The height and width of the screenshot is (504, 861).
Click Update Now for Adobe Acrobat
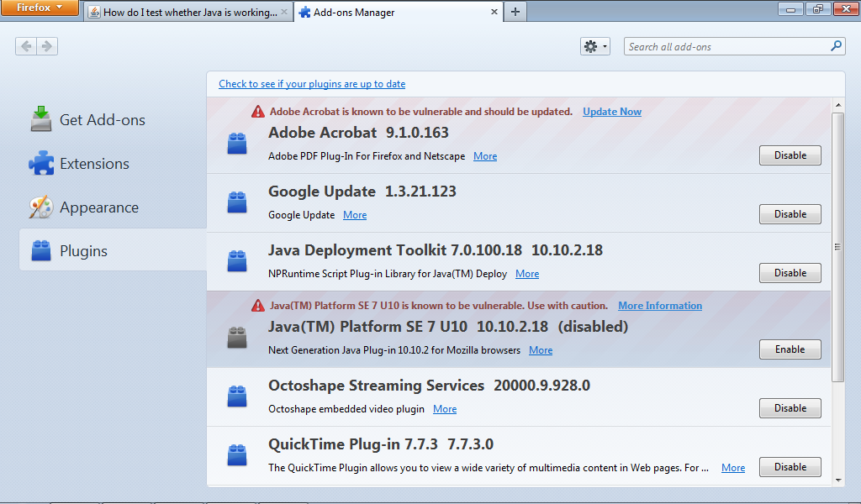click(611, 111)
